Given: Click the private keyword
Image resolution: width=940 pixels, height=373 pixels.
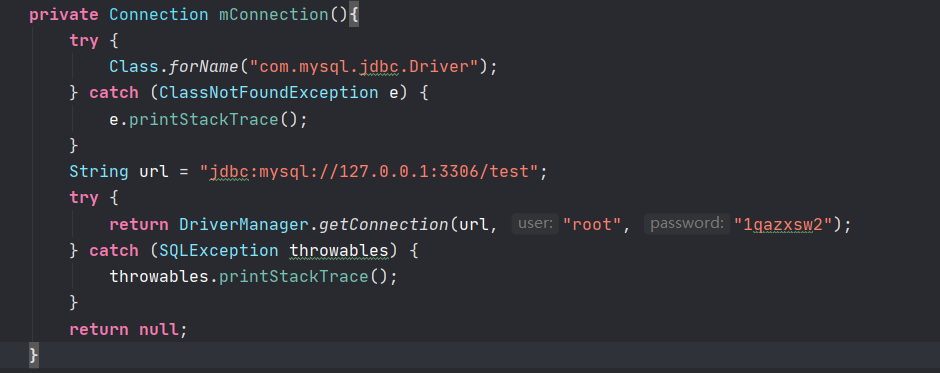Looking at the screenshot, I should pyautogui.click(x=64, y=14).
